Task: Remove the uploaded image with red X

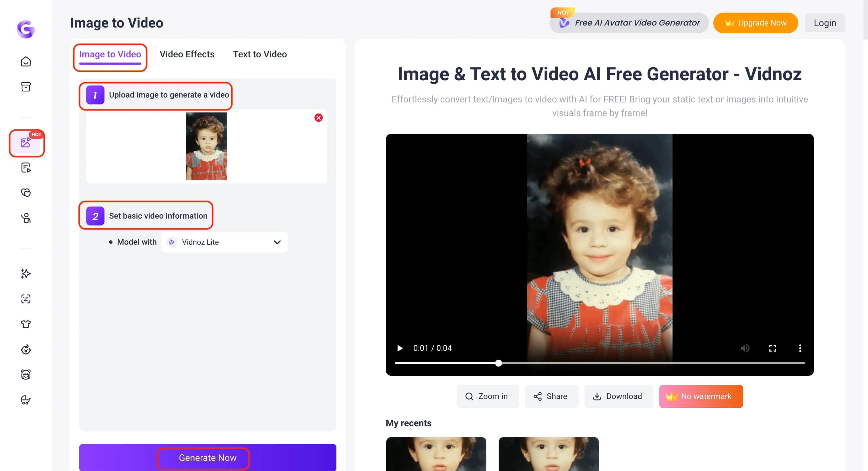Action: click(318, 118)
